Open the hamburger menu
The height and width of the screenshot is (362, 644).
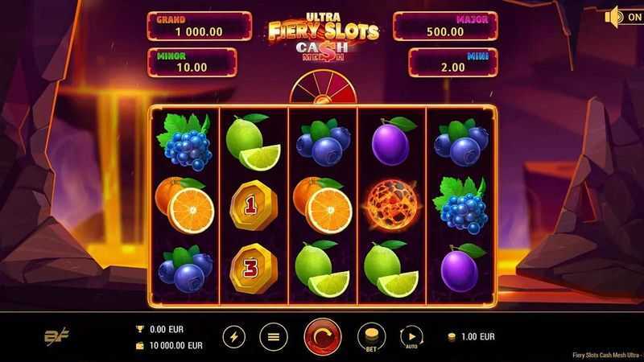tap(274, 337)
